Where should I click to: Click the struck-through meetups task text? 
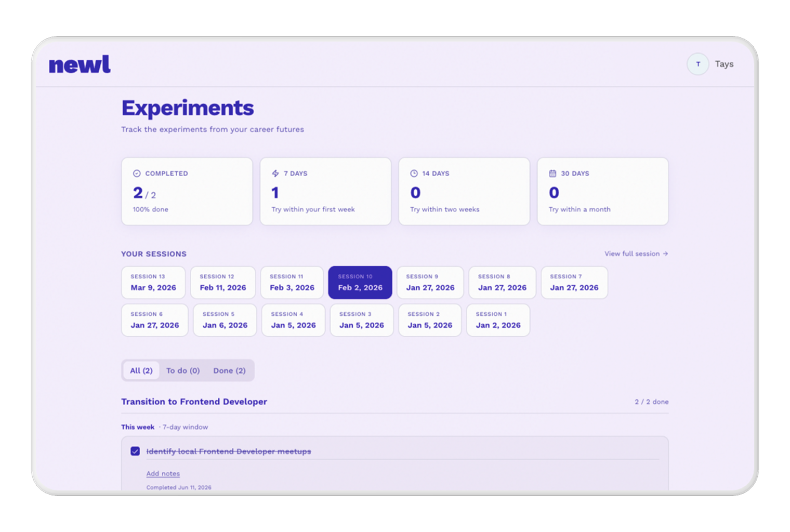(x=229, y=451)
